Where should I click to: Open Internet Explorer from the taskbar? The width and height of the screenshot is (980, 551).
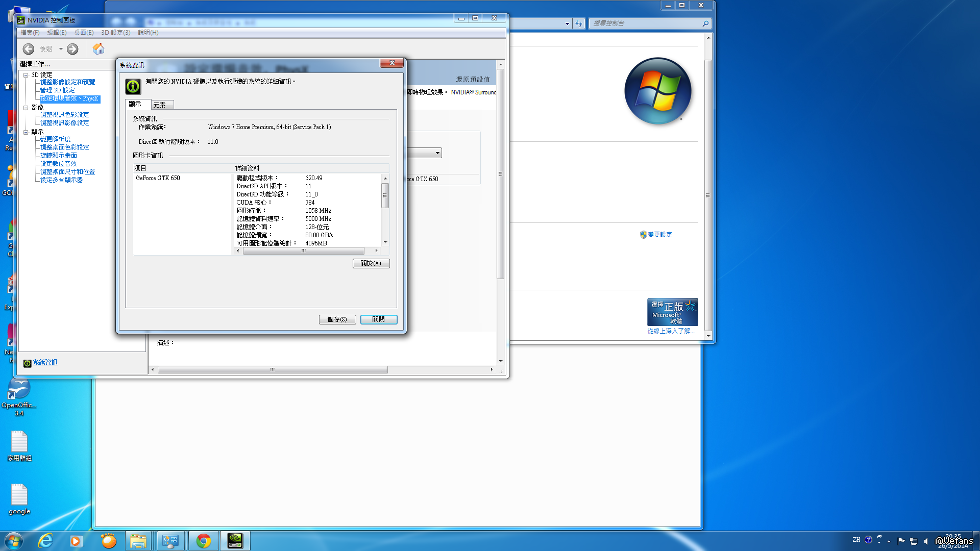pyautogui.click(x=45, y=541)
